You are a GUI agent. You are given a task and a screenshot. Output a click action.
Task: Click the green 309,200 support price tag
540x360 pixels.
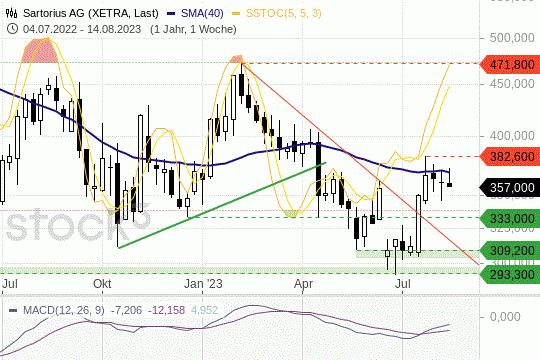click(x=510, y=250)
